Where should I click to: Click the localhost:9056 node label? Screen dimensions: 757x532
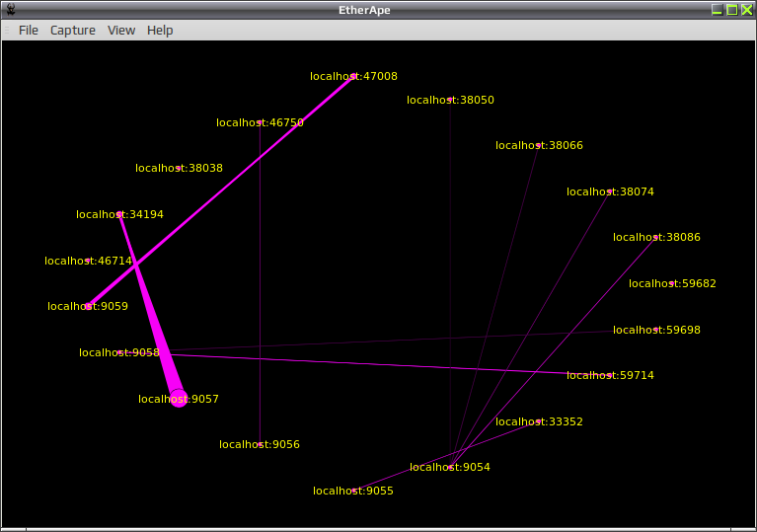pyautogui.click(x=260, y=444)
